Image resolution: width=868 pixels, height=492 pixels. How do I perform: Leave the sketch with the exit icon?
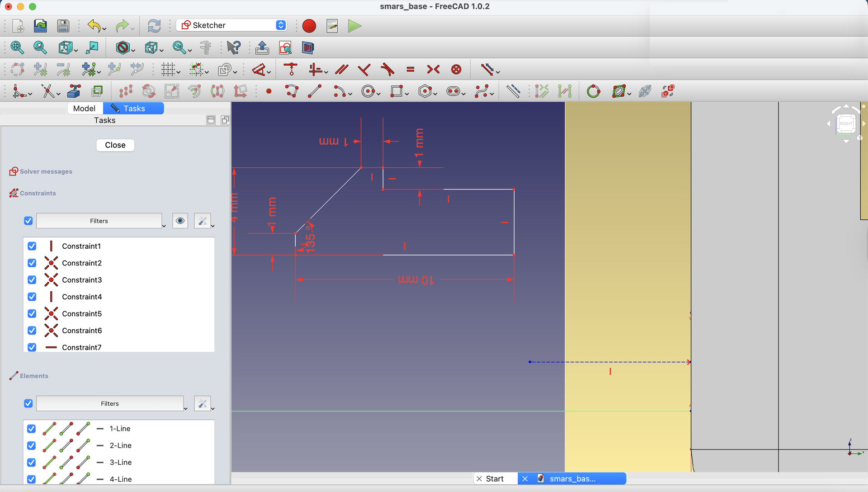(262, 47)
